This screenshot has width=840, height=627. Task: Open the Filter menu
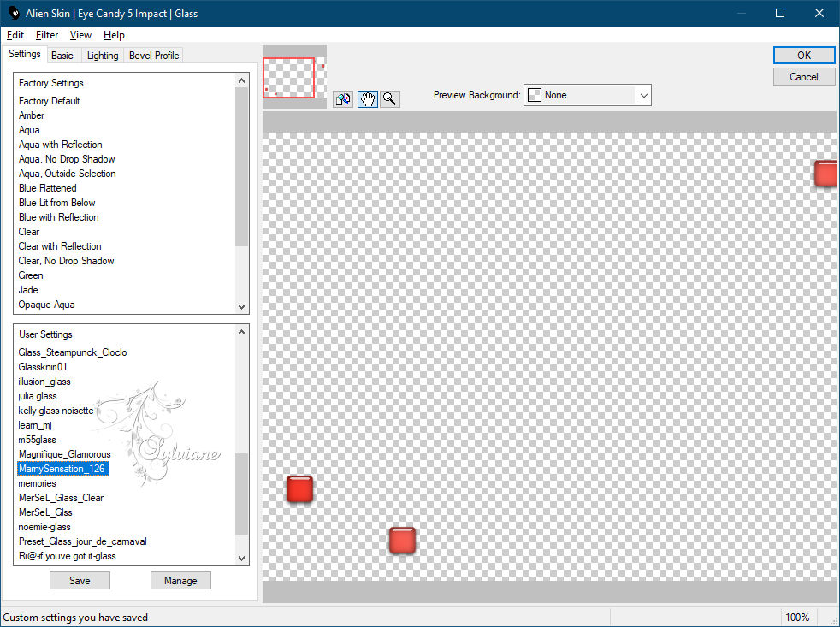[x=46, y=35]
